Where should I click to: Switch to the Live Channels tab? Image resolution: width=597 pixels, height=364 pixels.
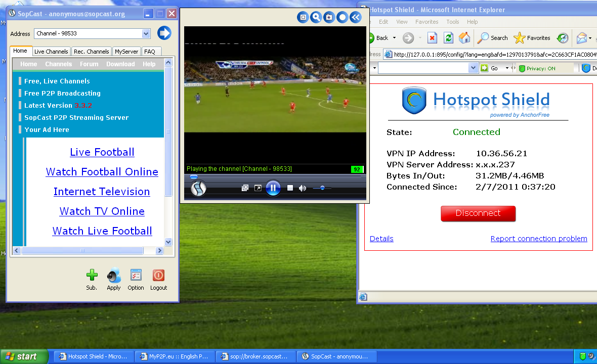(x=51, y=52)
